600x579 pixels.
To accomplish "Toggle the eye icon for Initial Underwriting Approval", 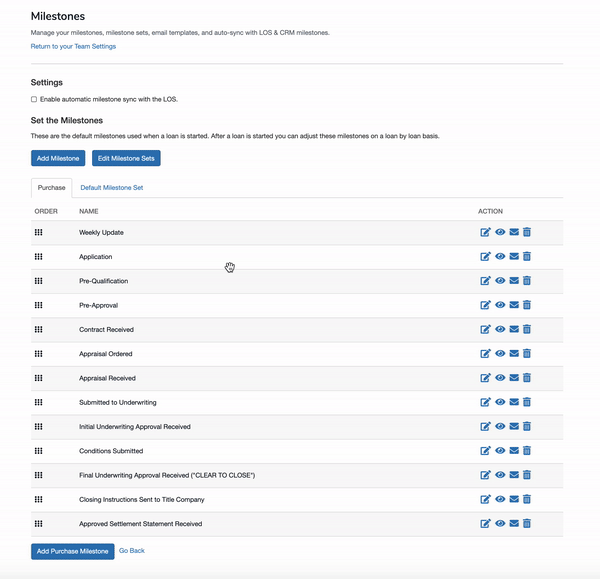I will coord(500,426).
